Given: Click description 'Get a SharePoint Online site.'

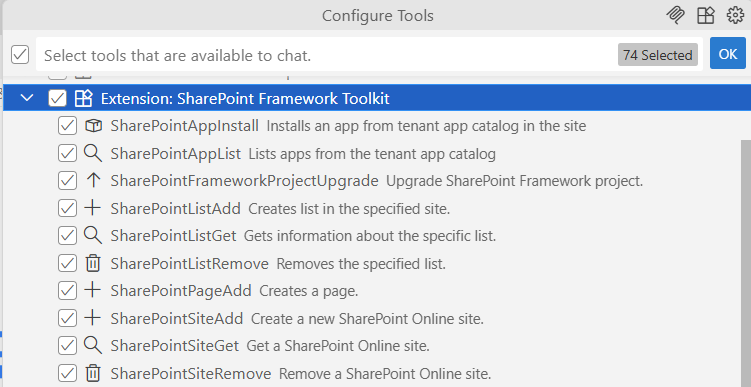Looking at the screenshot, I should [x=338, y=346].
